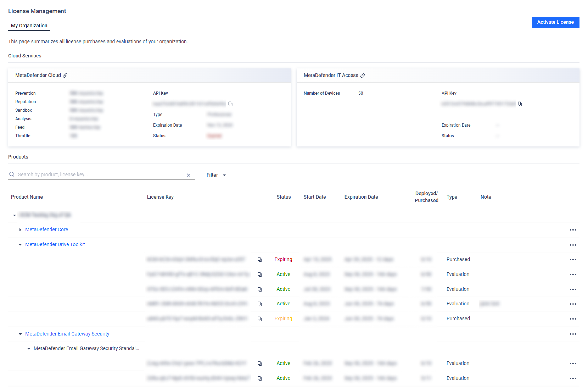
Task: Collapse the MetaDefender Drive Toolkit row
Action: pyautogui.click(x=20, y=245)
